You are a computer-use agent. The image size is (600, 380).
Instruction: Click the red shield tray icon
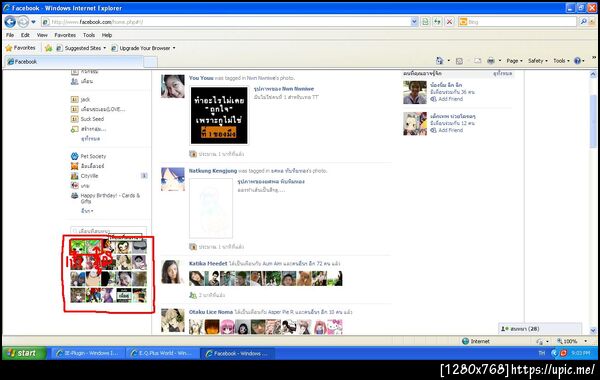563,353
